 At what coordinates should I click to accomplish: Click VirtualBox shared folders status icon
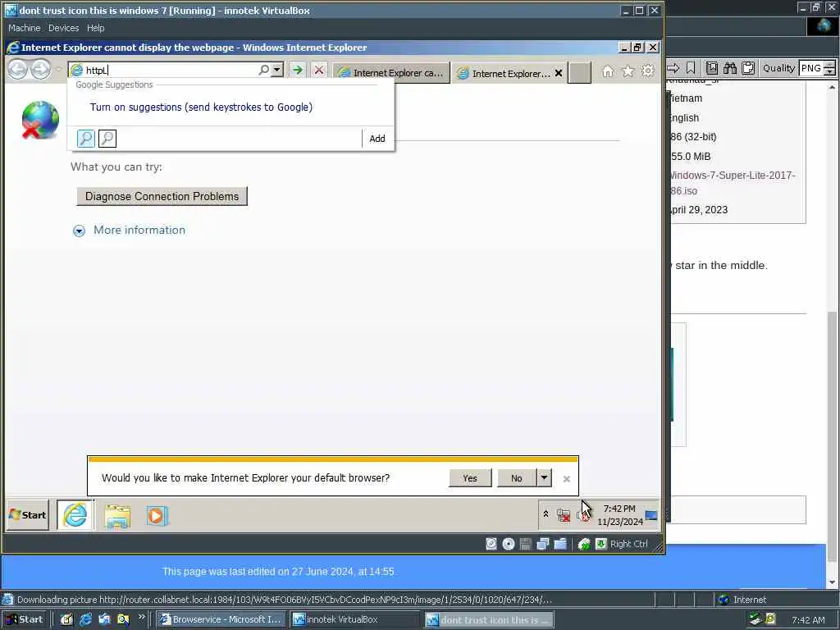tap(560, 545)
